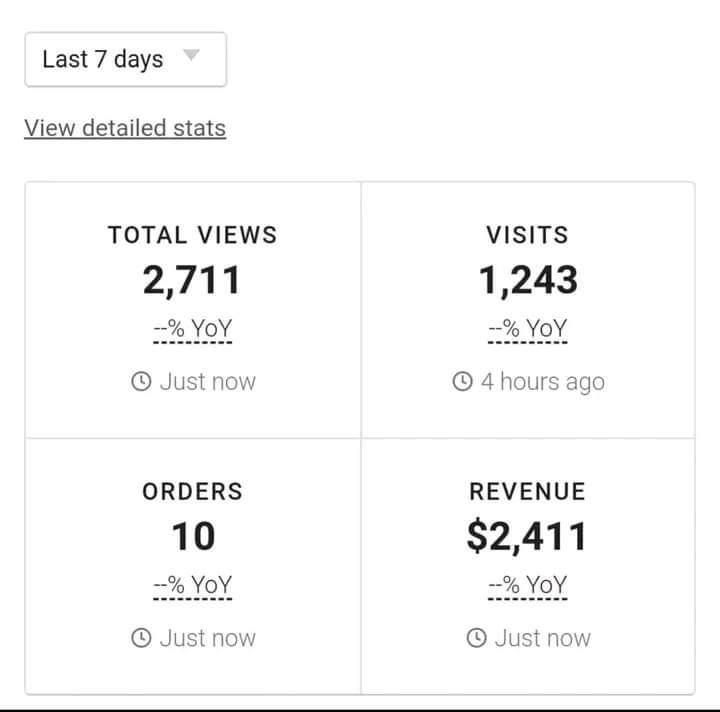Click the clock icon under Orders
Image resolution: width=720 pixels, height=712 pixels.
[x=142, y=638]
